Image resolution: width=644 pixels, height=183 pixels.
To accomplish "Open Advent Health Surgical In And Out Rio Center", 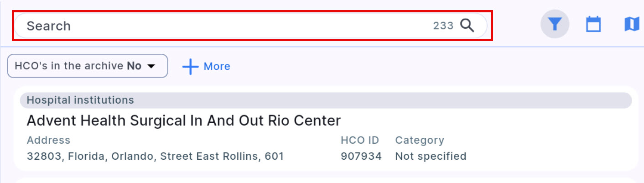I will 183,120.
